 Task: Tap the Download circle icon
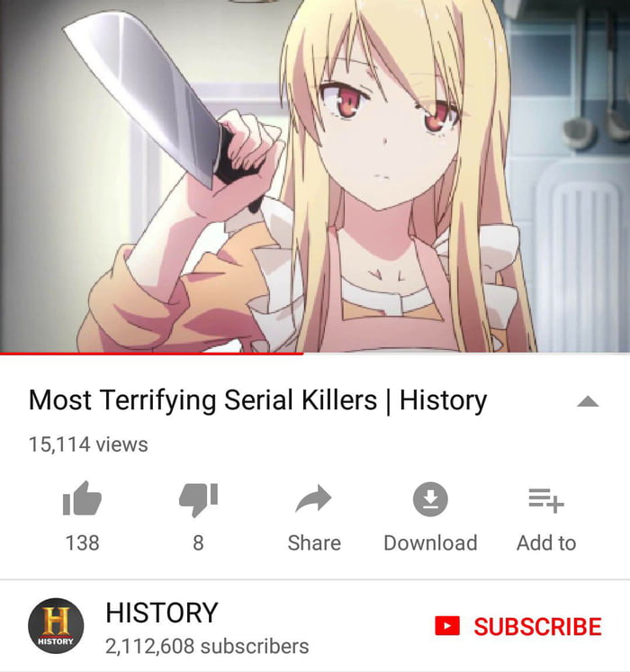pos(430,499)
